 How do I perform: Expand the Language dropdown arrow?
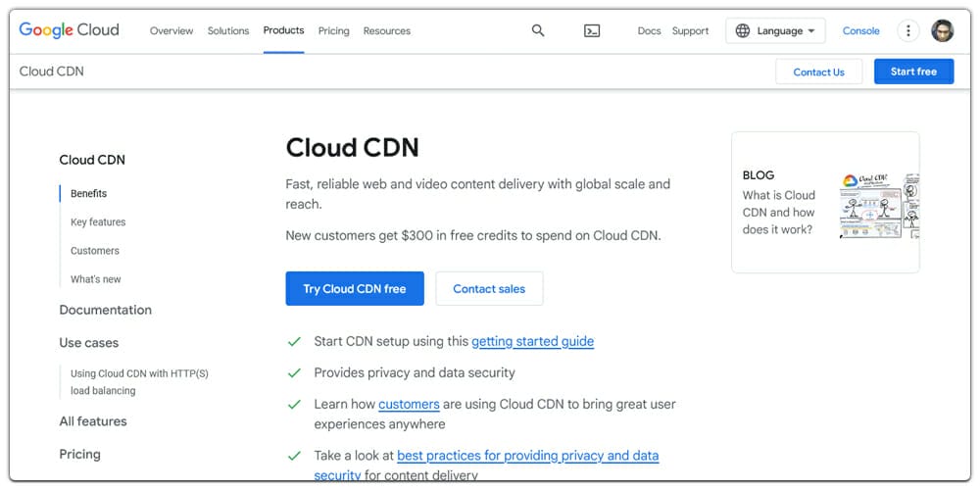[x=811, y=30]
